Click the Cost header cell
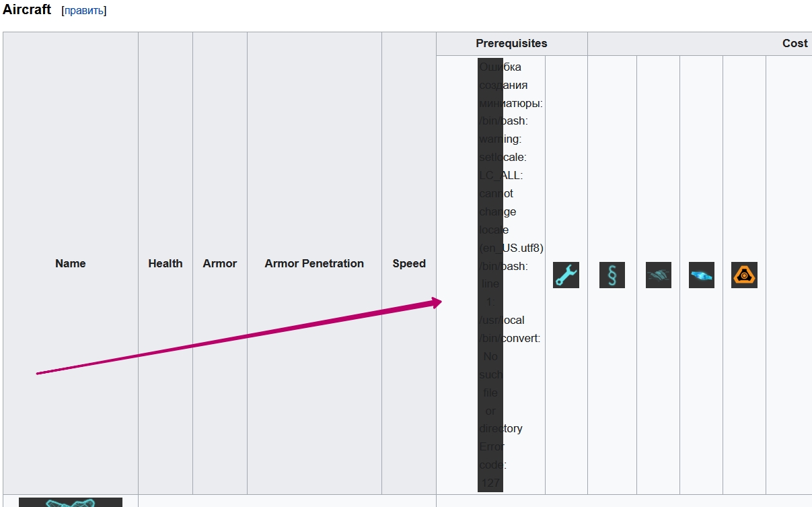Viewport: 812px width, 507px height. (x=795, y=43)
